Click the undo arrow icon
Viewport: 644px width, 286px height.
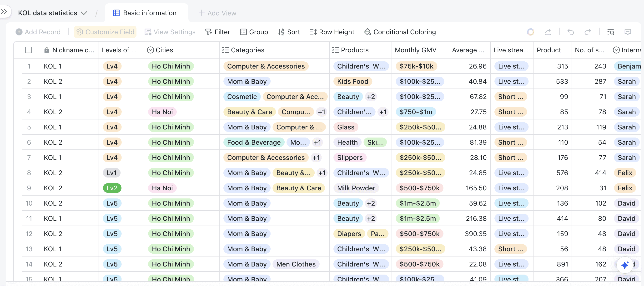570,32
